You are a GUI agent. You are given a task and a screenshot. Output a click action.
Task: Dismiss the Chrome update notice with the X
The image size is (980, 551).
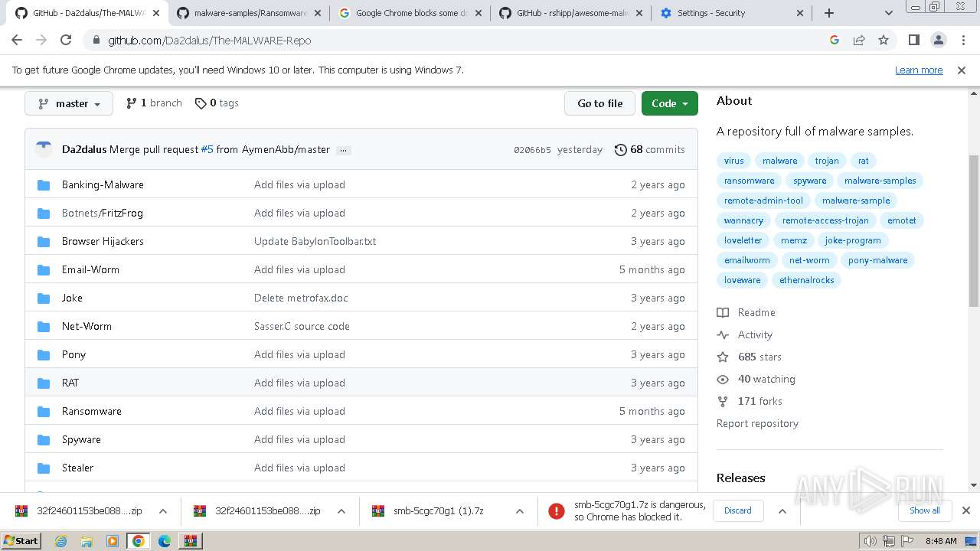(x=962, y=70)
